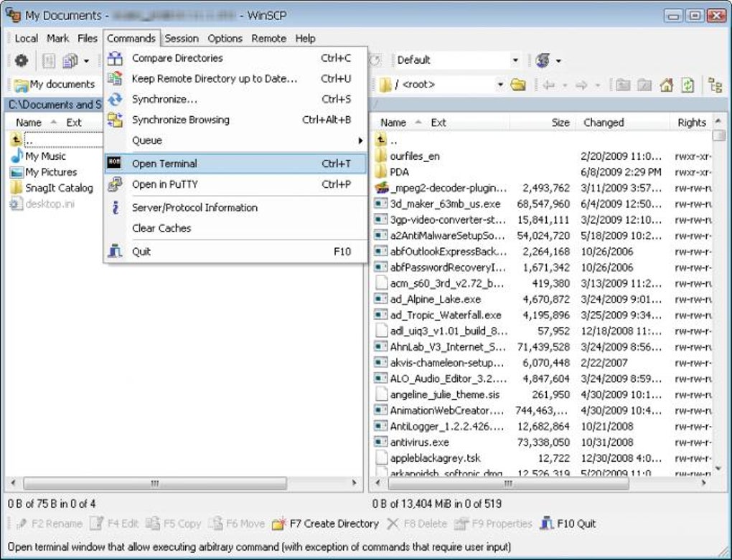
Task: Choose Synchronize Browsing from the menu
Action: click(x=235, y=120)
